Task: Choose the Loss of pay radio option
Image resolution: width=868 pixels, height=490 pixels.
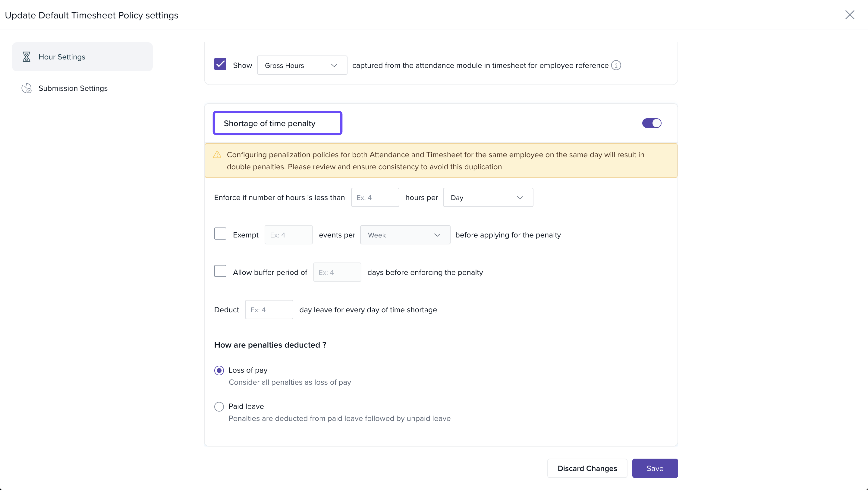Action: click(x=219, y=371)
